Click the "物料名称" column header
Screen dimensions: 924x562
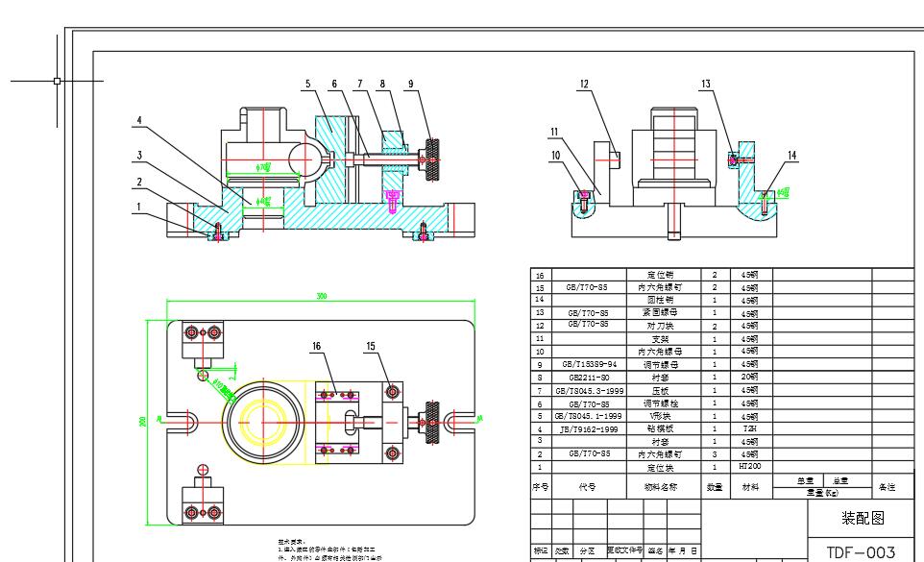click(x=661, y=487)
